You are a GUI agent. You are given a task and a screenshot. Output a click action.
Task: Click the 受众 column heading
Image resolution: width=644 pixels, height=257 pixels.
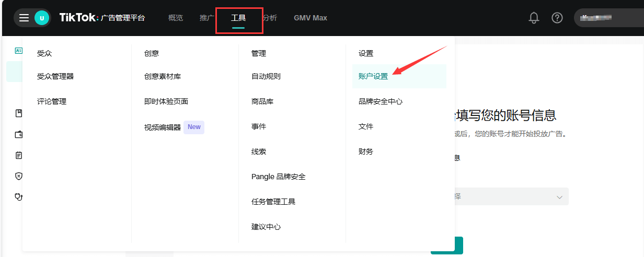coord(44,53)
